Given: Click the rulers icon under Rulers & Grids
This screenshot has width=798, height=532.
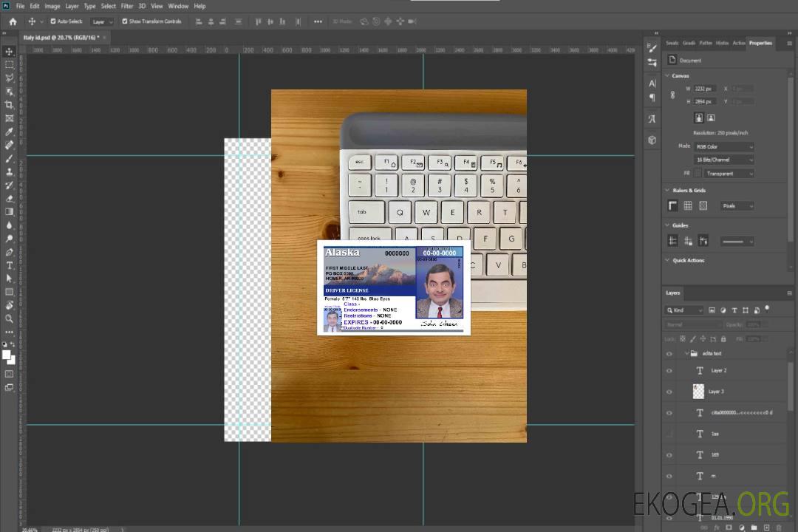Looking at the screenshot, I should click(x=672, y=205).
